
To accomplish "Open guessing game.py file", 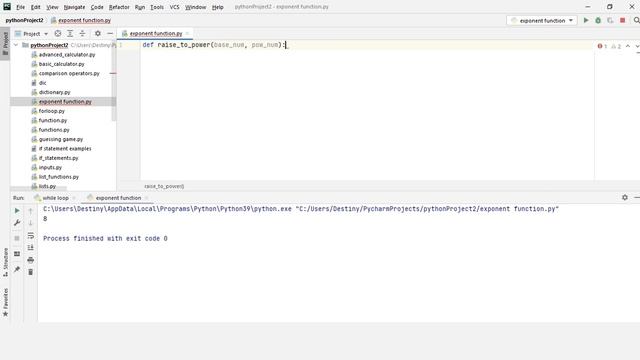I will coord(60,139).
